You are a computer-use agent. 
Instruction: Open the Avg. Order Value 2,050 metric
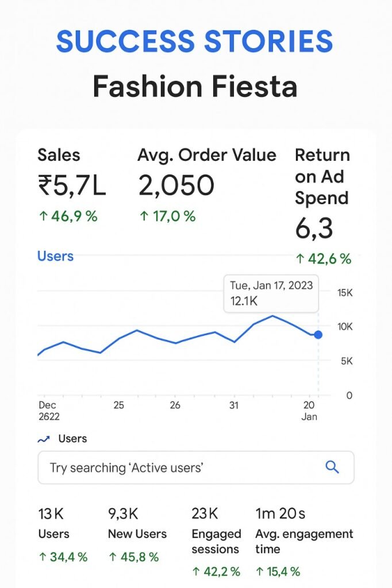click(207, 185)
